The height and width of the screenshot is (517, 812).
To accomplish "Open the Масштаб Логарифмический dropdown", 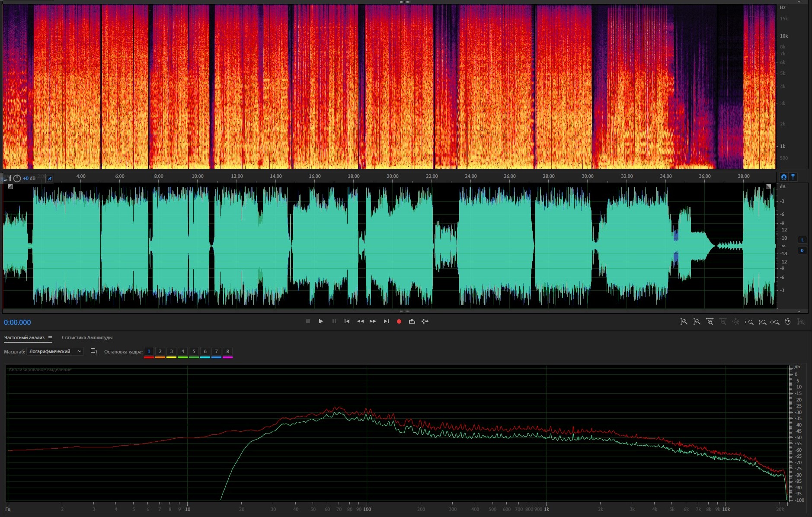I will coord(55,351).
